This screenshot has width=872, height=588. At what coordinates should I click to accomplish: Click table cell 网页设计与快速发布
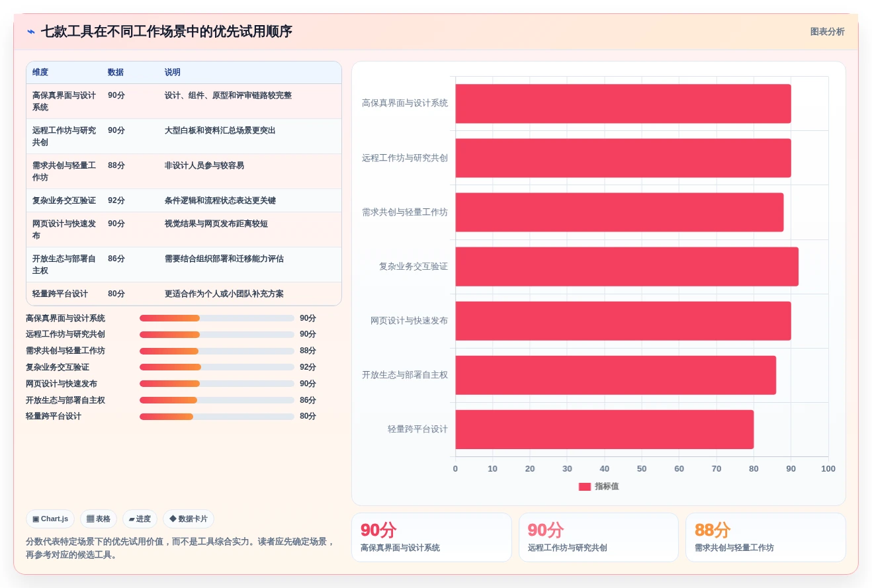click(64, 230)
